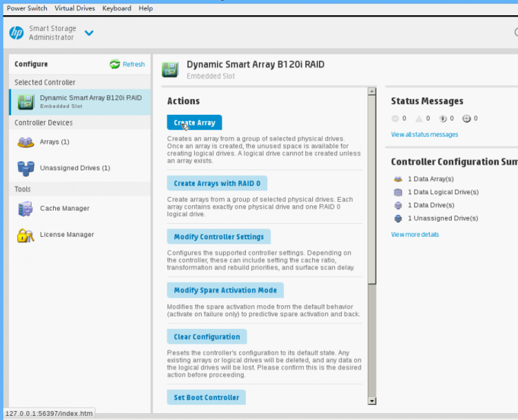Click the Refresh link text
The width and height of the screenshot is (518, 420).
tap(133, 64)
